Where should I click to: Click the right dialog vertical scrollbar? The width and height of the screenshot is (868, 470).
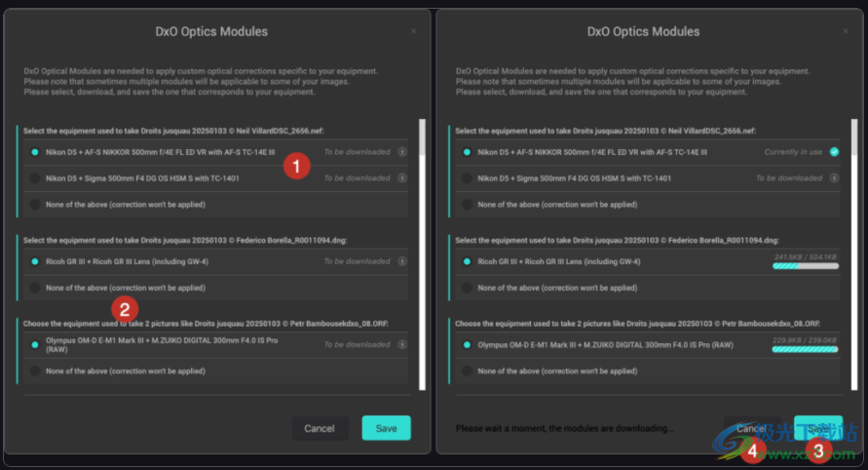(x=854, y=255)
